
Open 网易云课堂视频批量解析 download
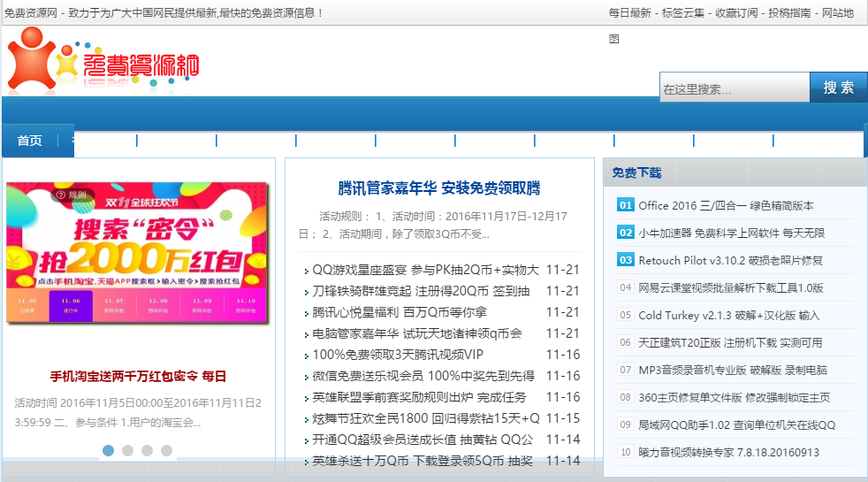731,287
